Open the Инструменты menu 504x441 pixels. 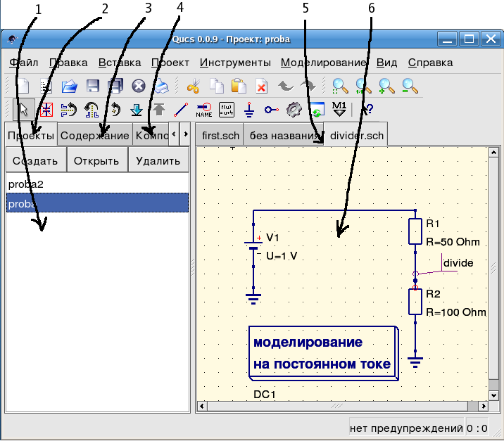point(235,63)
